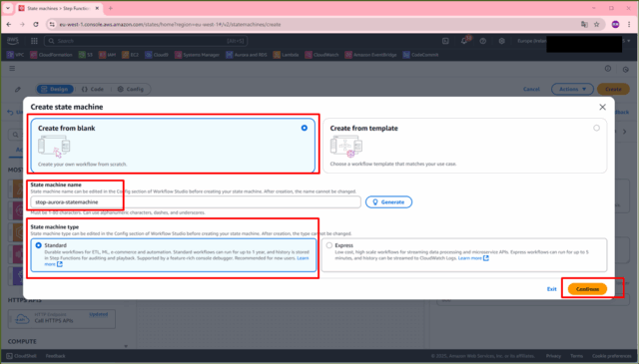Open the Lambda favorite shortcut
This screenshot has height=364, width=639.
(286, 55)
